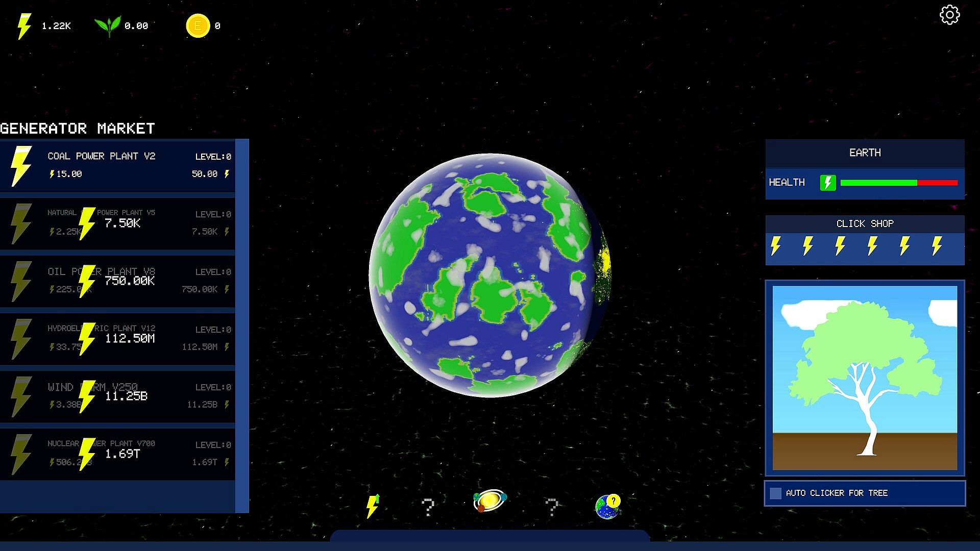Screen dimensions: 980x551
Task: Click the first locked question mark tab
Action: point(428,507)
